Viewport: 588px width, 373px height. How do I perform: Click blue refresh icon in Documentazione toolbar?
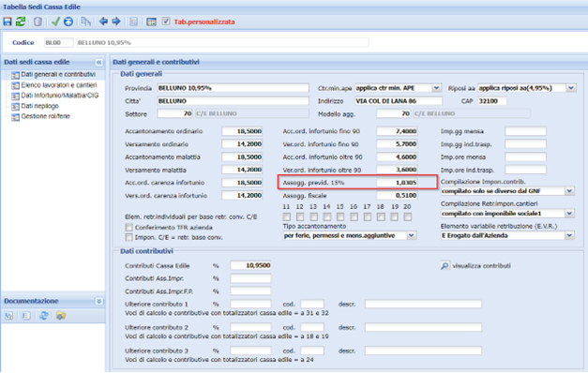click(44, 316)
